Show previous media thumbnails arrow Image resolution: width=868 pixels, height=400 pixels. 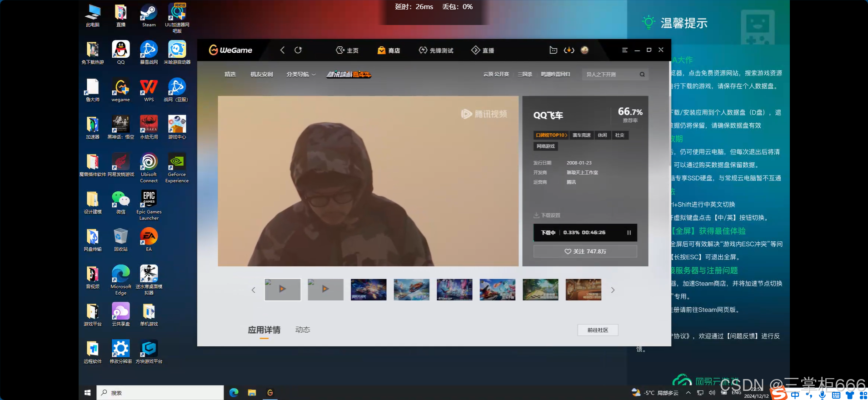(253, 290)
